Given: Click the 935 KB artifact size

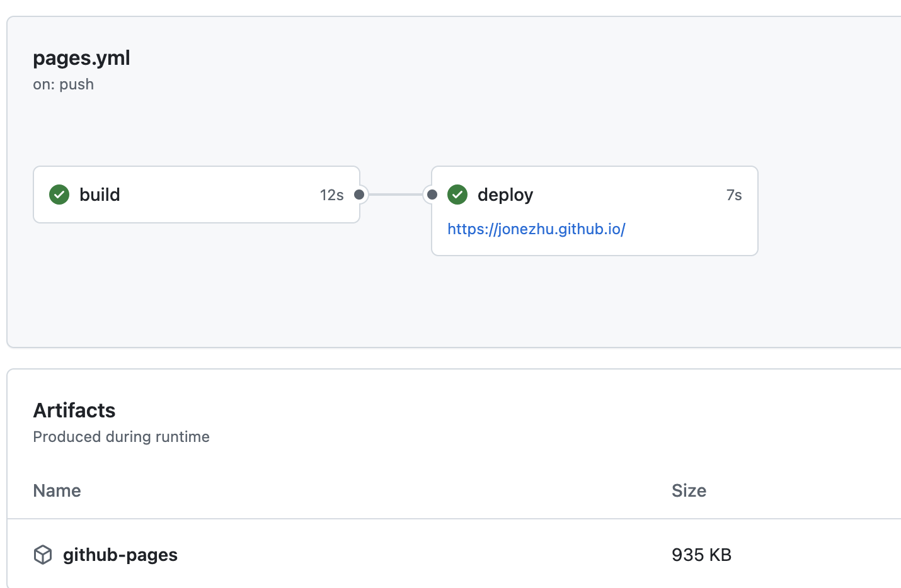Looking at the screenshot, I should pos(701,555).
